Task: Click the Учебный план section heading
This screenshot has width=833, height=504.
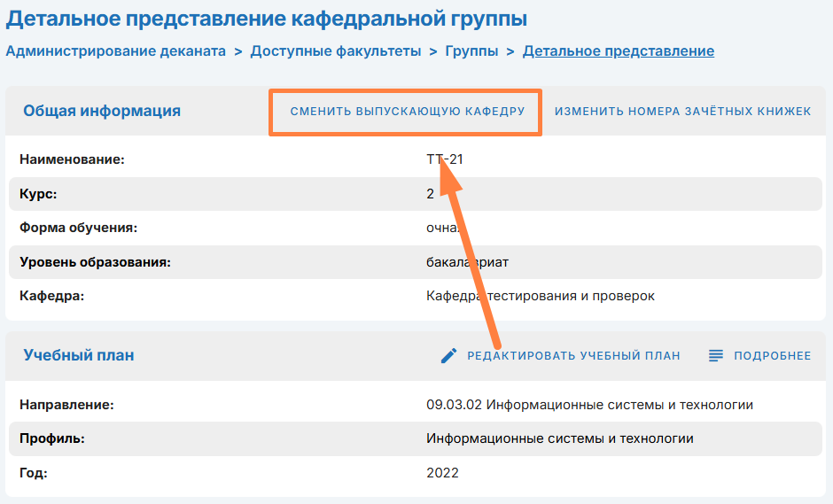Action: 79,355
